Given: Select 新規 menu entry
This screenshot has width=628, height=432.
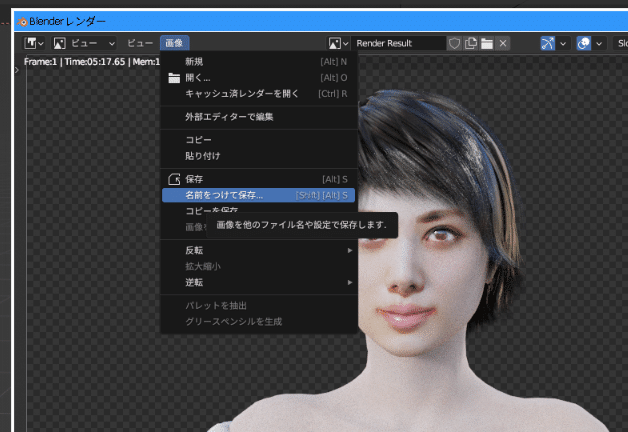Looking at the screenshot, I should pos(258,62).
